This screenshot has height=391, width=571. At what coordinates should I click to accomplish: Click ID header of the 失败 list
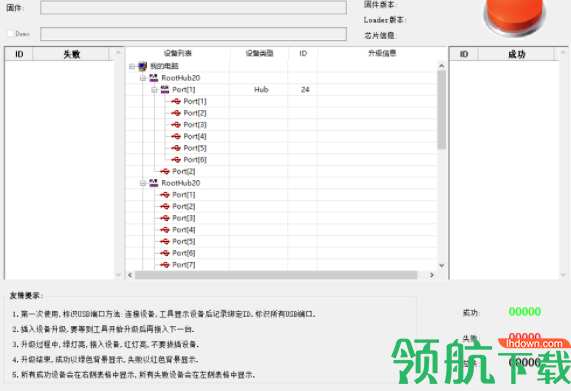point(19,54)
